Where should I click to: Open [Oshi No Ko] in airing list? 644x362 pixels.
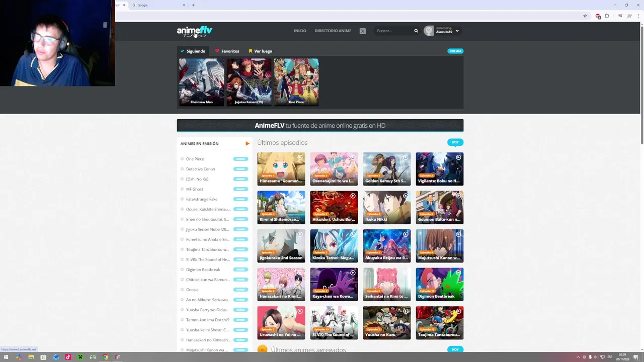pos(197,179)
